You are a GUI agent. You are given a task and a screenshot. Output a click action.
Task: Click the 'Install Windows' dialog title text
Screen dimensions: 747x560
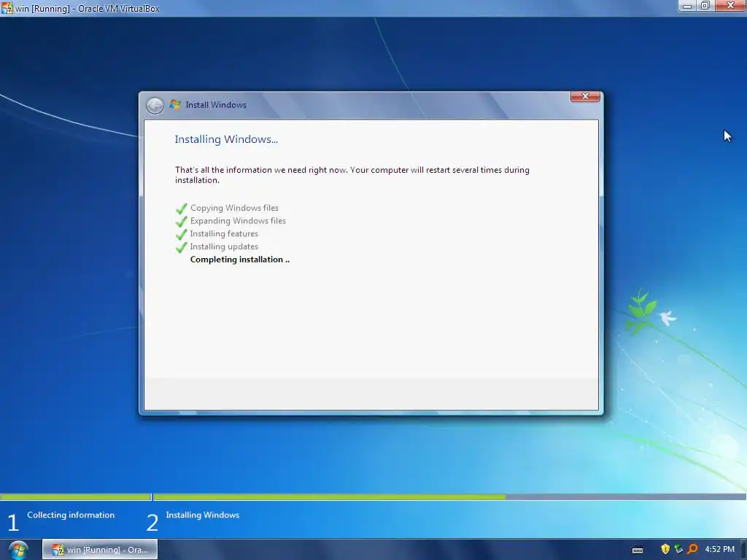pyautogui.click(x=216, y=105)
